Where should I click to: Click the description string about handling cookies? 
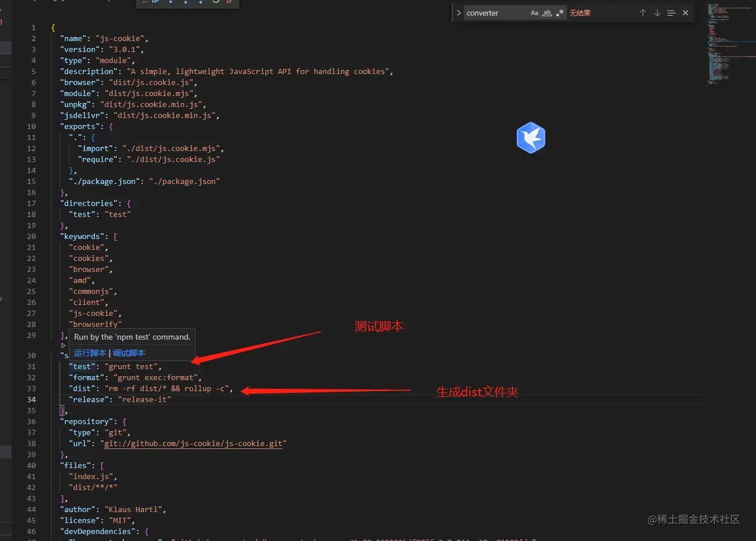[258, 72]
